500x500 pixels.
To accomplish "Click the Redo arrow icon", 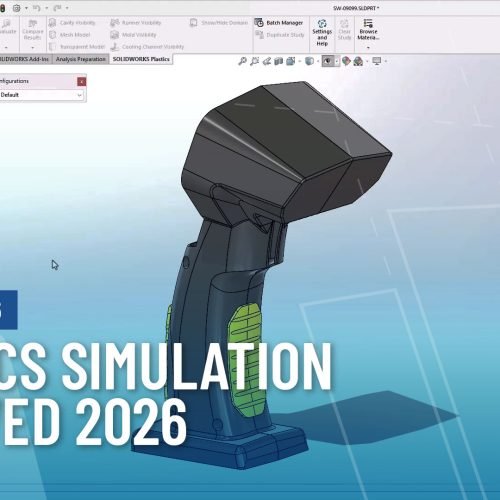I will 57,8.
